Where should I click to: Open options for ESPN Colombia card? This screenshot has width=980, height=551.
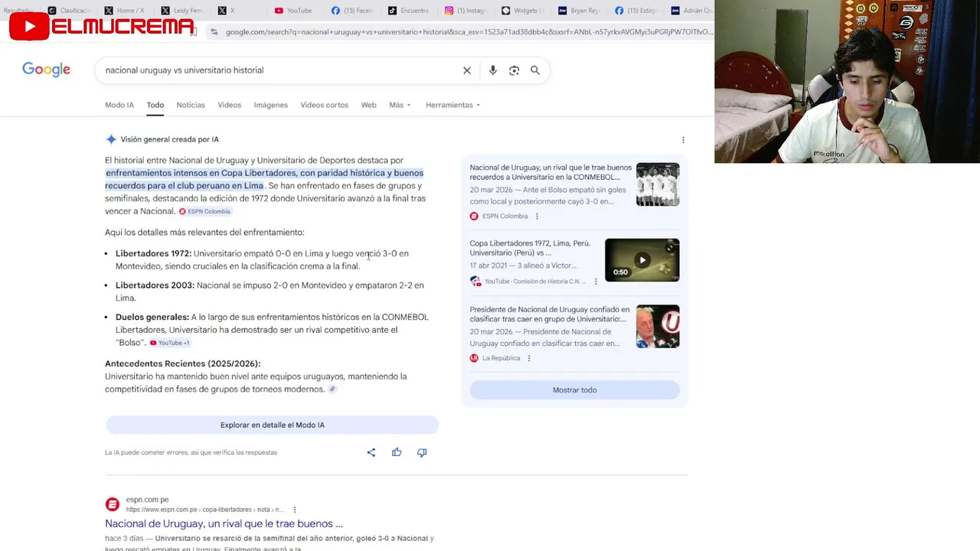tap(537, 217)
